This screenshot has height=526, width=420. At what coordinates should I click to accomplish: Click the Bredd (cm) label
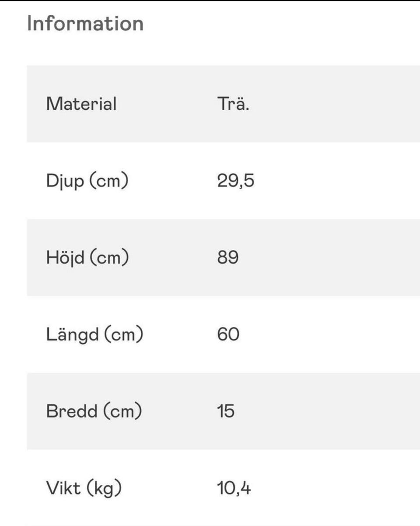coord(94,411)
